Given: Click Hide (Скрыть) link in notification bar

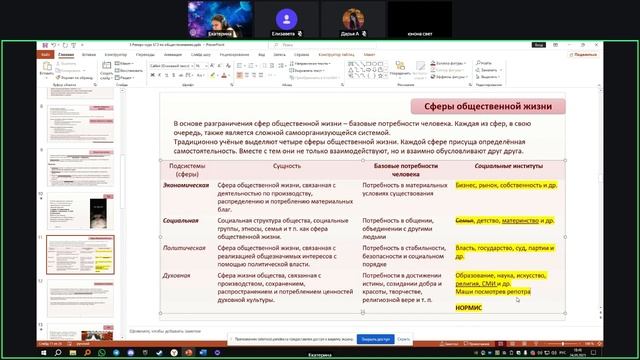Looking at the screenshot, I should point(403,339).
